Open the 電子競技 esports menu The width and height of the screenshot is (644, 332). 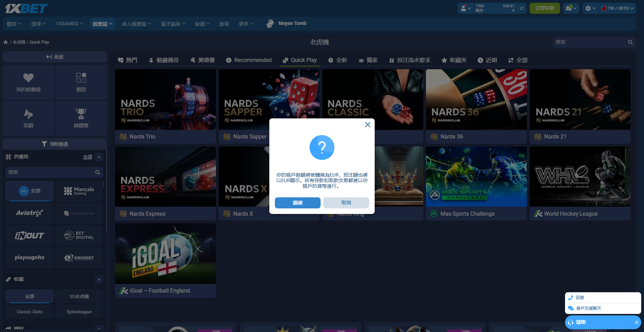point(173,24)
